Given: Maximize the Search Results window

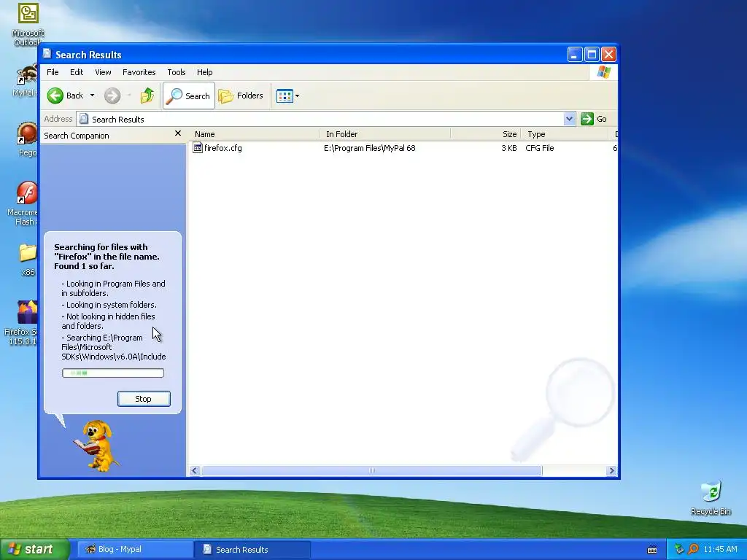Looking at the screenshot, I should (592, 55).
